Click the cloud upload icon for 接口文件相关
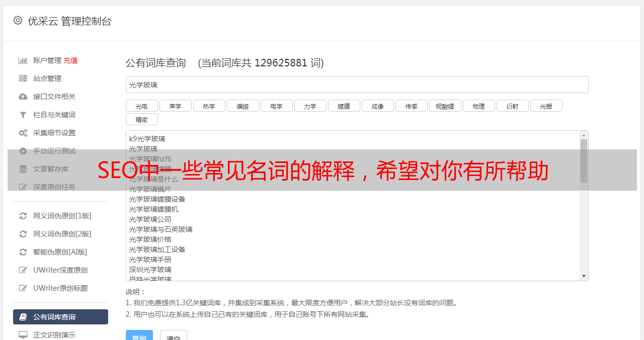This screenshot has height=340, width=644. click(x=23, y=97)
